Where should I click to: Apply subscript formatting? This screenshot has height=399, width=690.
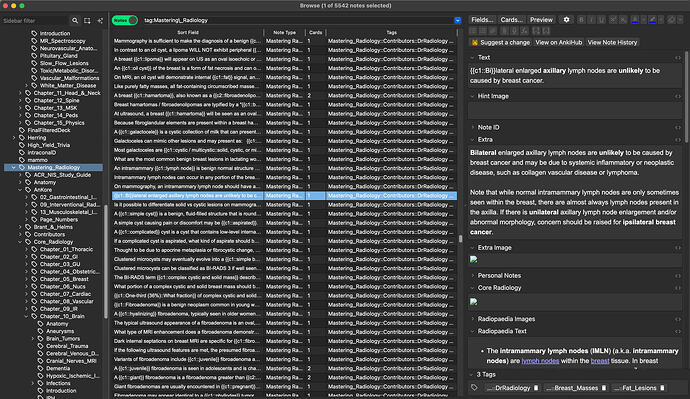point(623,20)
